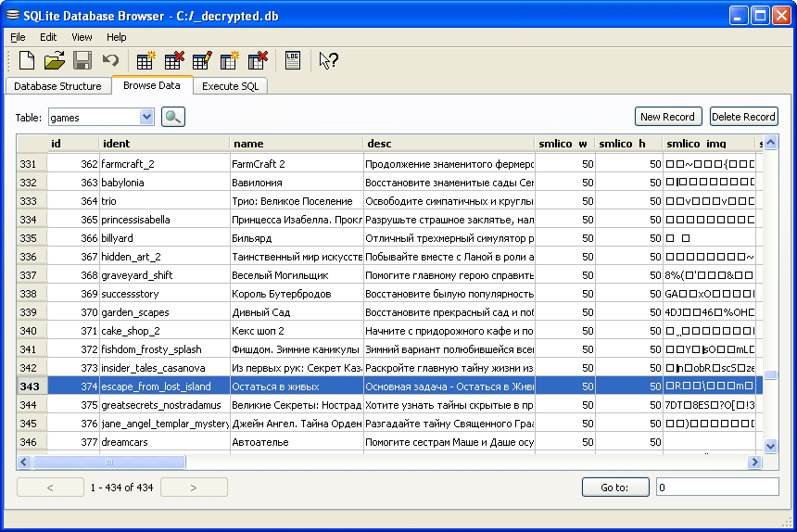This screenshot has height=532, width=797.
Task: Click the Create Index icon
Action: click(229, 60)
